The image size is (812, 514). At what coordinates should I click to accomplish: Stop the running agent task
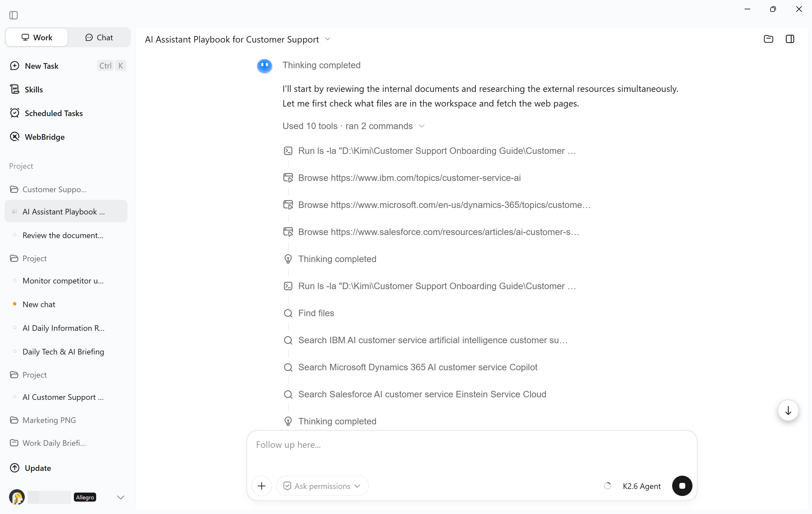[x=682, y=486]
